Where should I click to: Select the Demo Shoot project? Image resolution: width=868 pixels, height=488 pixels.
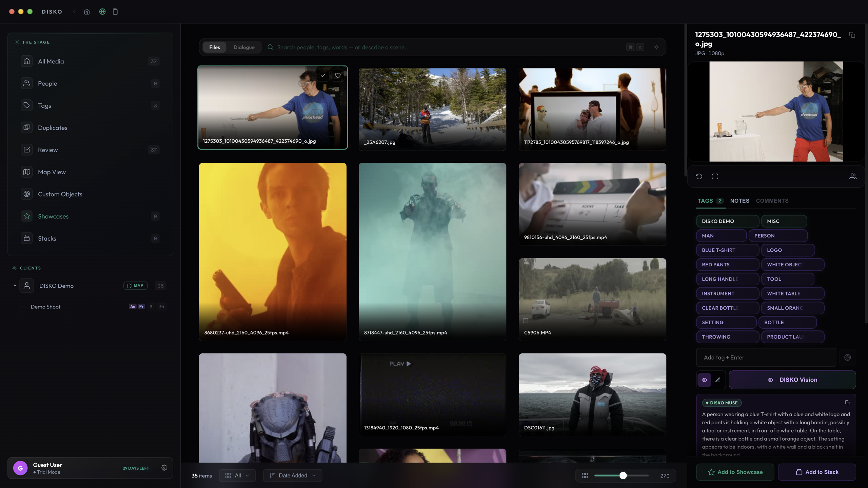45,307
